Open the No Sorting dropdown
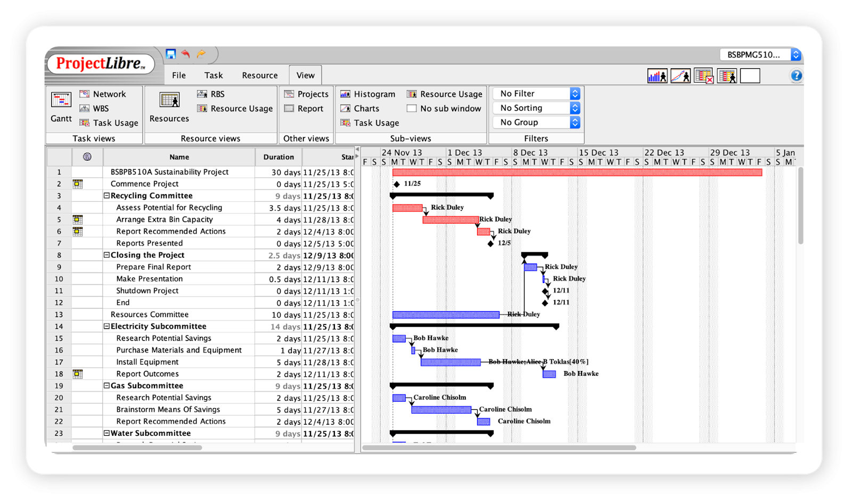 pos(536,108)
